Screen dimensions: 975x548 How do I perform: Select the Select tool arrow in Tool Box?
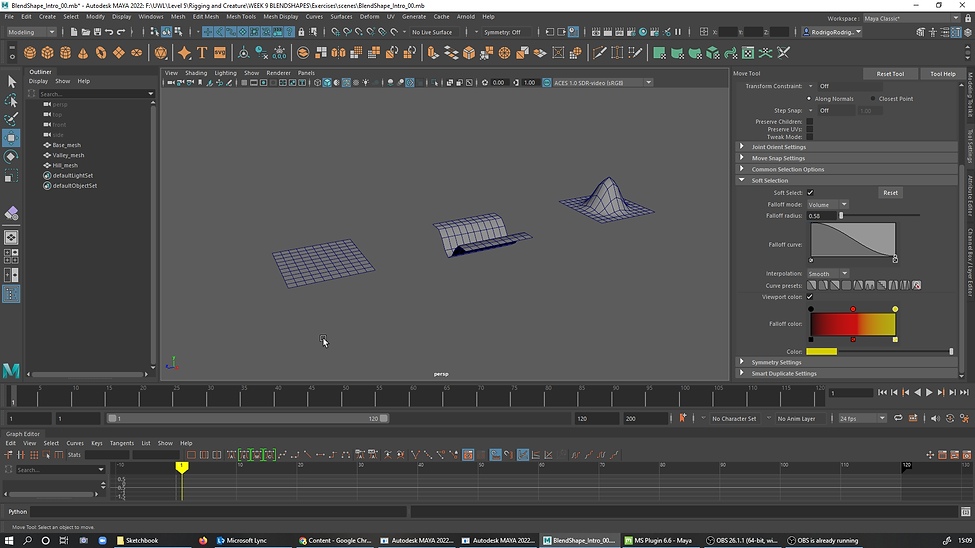(11, 81)
